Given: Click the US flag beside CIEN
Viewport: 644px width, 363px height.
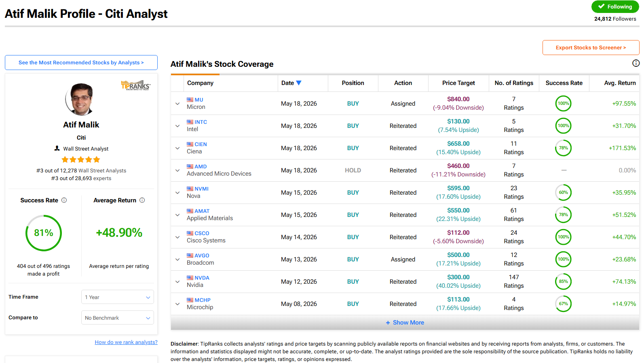Looking at the screenshot, I should [x=190, y=144].
